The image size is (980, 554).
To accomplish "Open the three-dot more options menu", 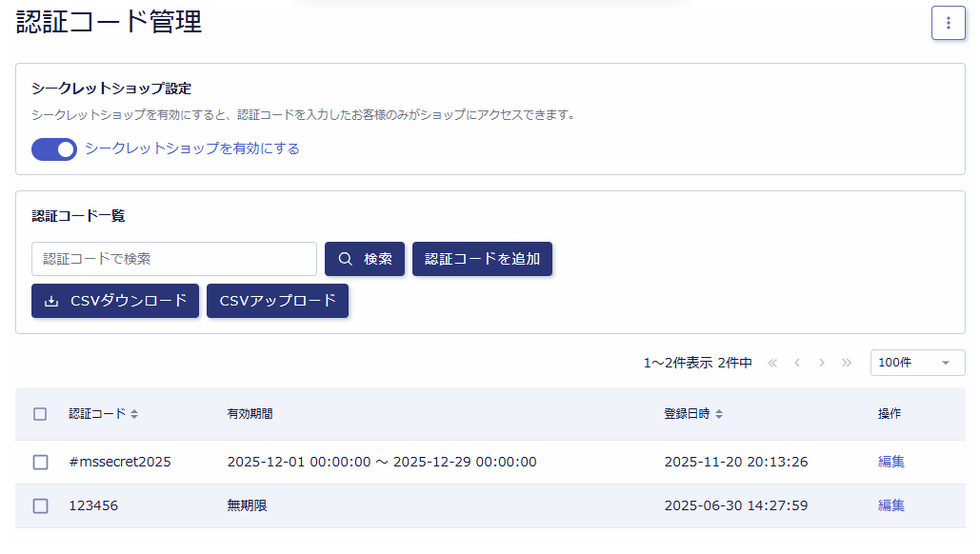I will [948, 23].
